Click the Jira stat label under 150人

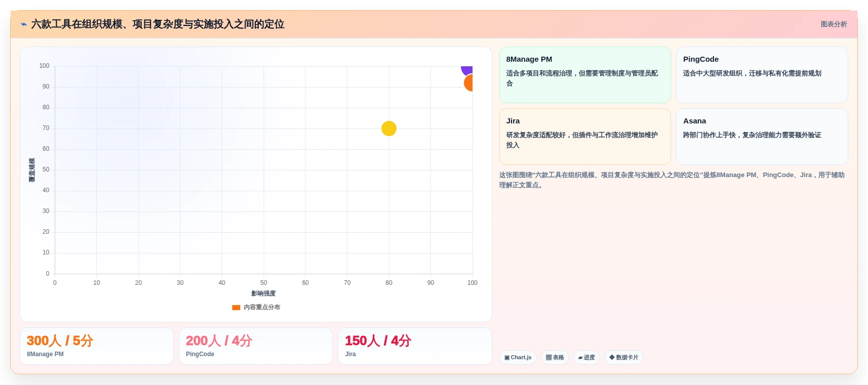click(x=350, y=354)
